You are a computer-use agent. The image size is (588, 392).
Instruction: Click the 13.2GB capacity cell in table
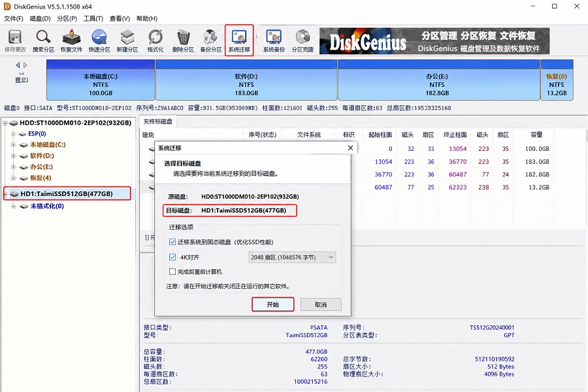tap(539, 188)
